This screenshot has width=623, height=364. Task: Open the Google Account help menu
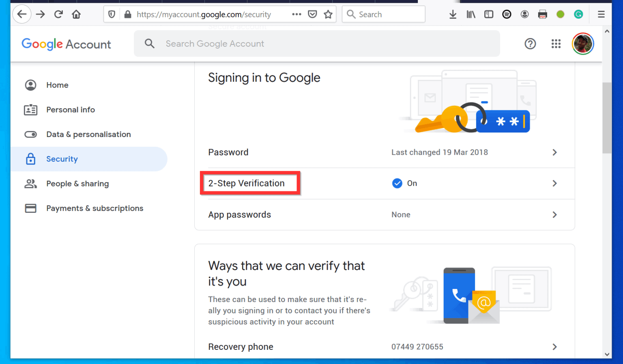(530, 44)
